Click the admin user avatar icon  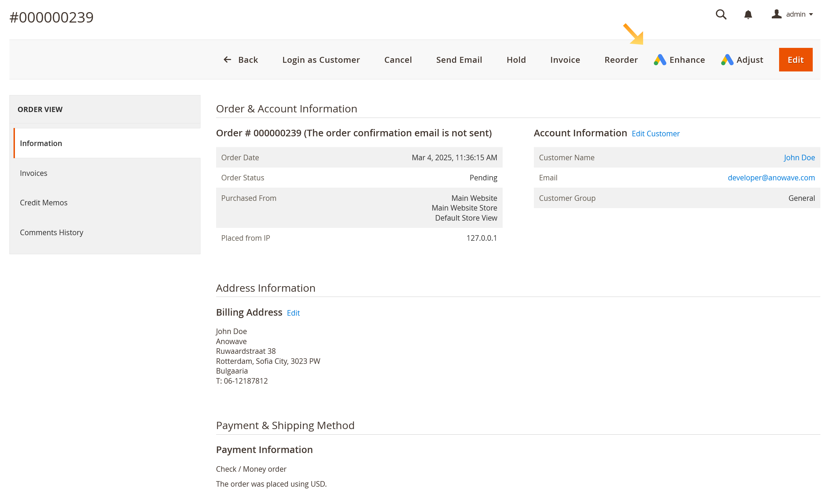pos(776,14)
